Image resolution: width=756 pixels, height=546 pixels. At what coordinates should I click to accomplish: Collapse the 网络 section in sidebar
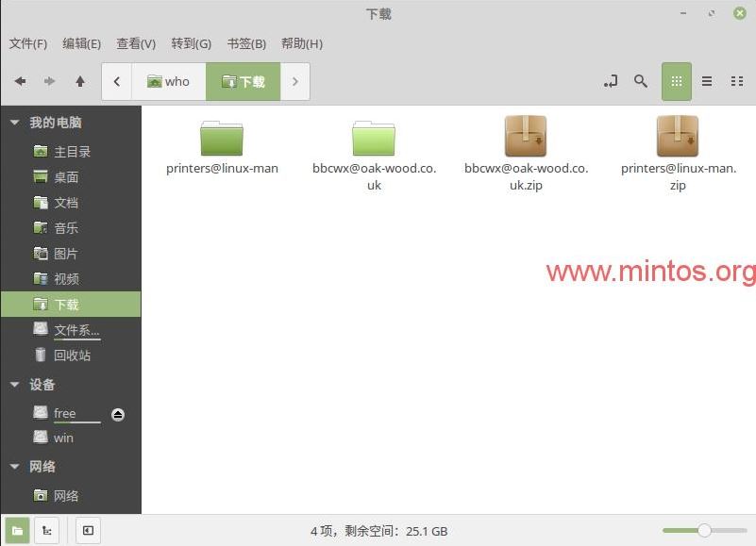14,467
